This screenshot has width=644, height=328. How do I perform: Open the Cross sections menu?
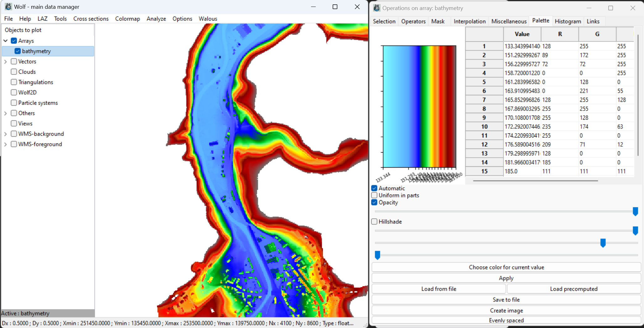(91, 19)
